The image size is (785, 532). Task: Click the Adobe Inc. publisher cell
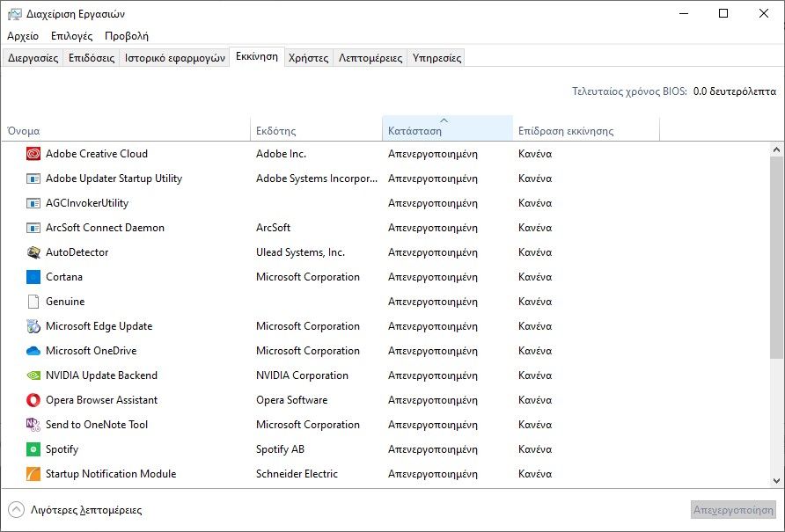point(281,154)
